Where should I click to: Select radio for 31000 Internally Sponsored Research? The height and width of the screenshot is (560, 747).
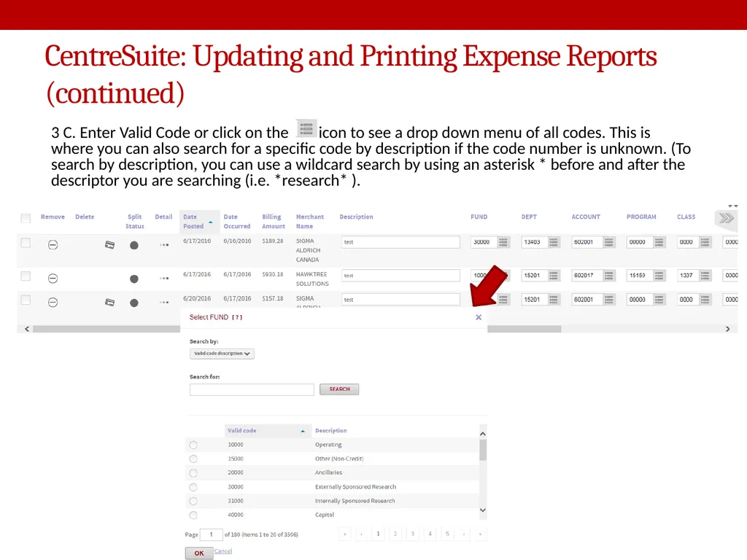coord(193,501)
